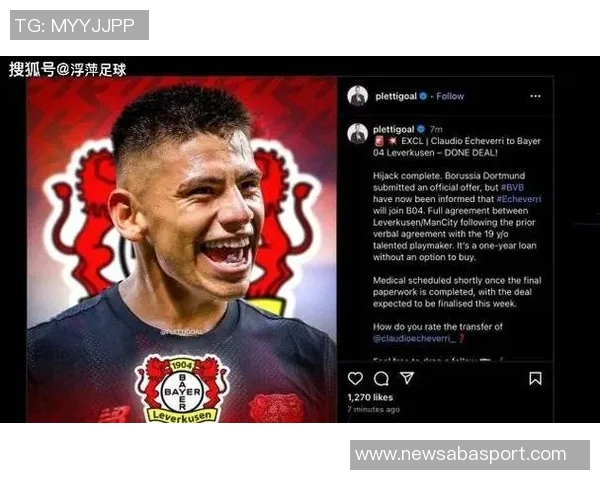Click the TG: MYYJJPP label
600x480 pixels.
[x=79, y=25]
